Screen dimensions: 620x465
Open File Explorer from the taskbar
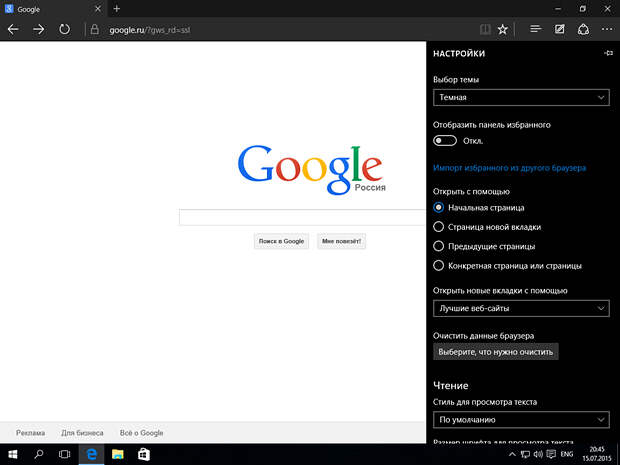click(117, 454)
